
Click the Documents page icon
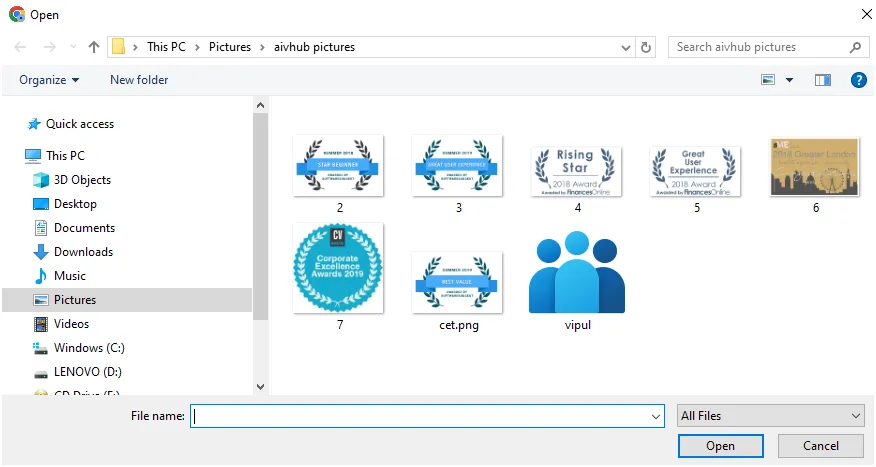[41, 228]
